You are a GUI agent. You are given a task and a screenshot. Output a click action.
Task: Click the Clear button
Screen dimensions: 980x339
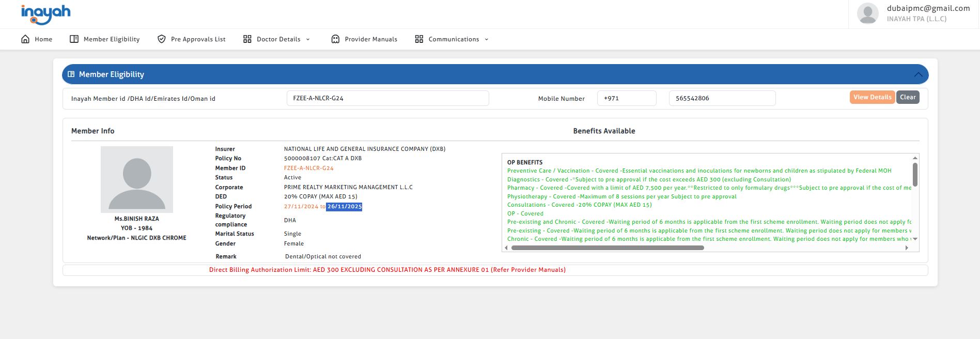(908, 97)
